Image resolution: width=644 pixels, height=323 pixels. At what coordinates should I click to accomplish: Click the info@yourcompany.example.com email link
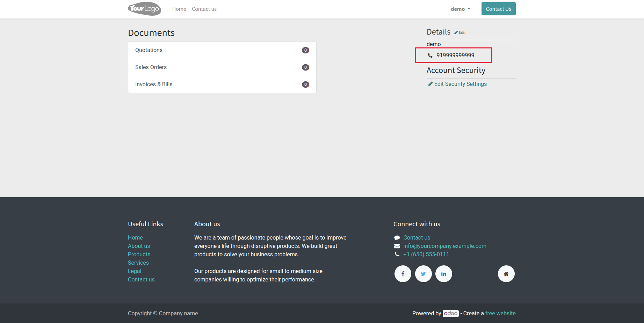444,246
